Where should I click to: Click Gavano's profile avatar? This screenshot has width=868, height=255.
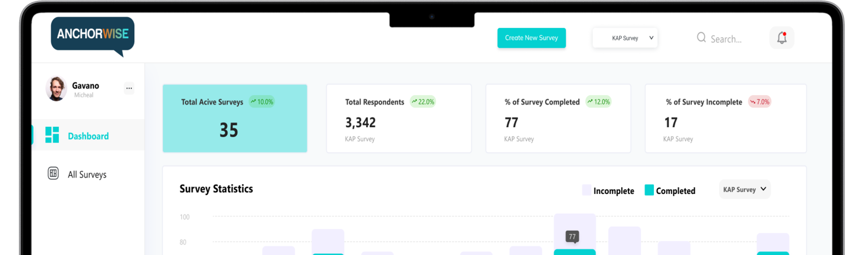point(56,89)
